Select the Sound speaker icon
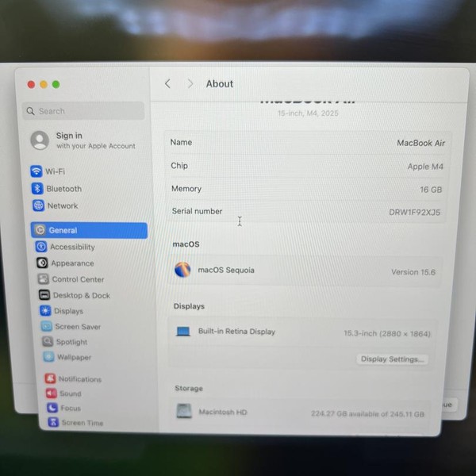Image resolution: width=476 pixels, height=476 pixels. click(x=52, y=393)
